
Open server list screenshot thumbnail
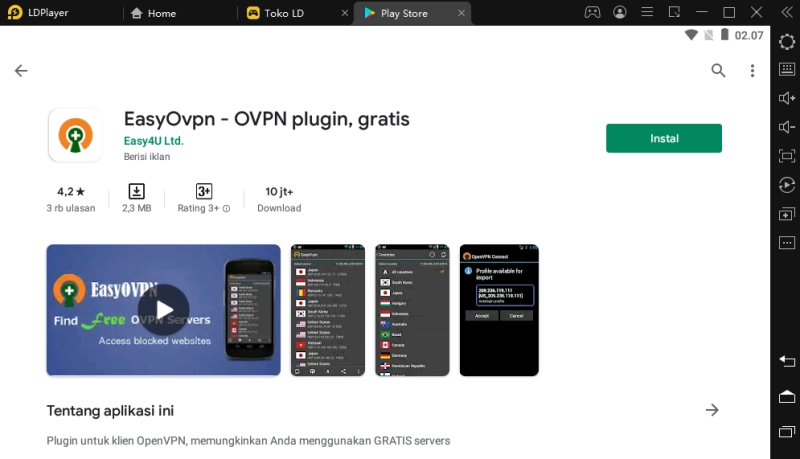click(328, 310)
